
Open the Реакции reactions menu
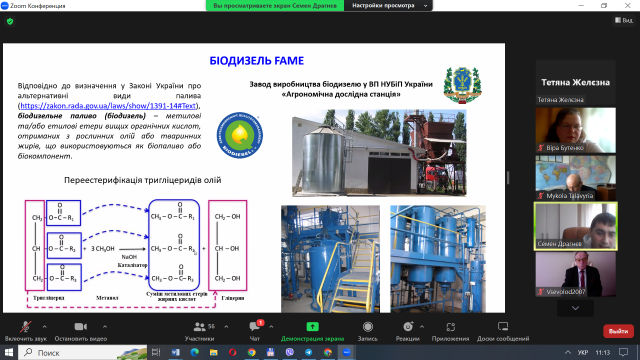(x=407, y=331)
